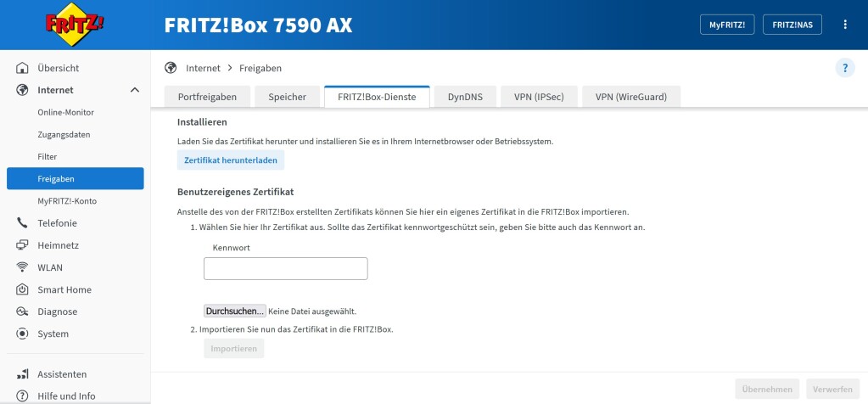The image size is (868, 404).
Task: Click the diagnostics icon beside Diagnose
Action: point(22,311)
